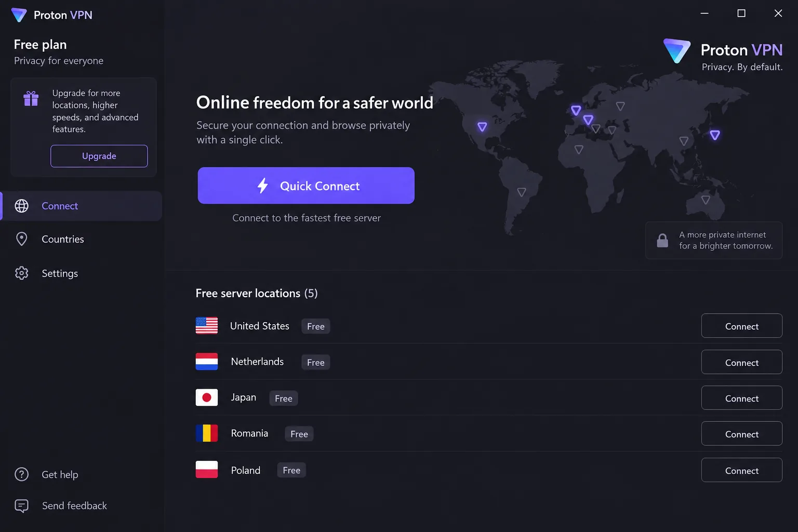The image size is (798, 532).
Task: Click the "Free server locations (5)" heading
Action: (257, 294)
